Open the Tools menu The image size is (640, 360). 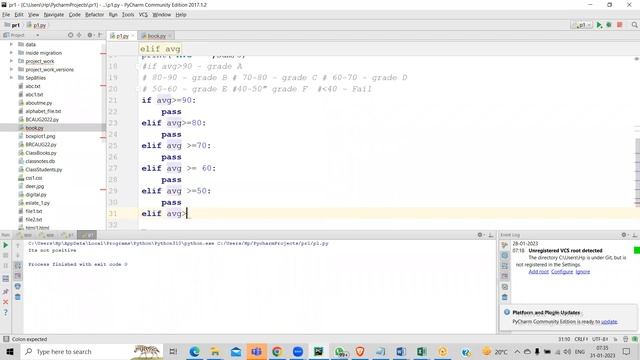click(128, 15)
